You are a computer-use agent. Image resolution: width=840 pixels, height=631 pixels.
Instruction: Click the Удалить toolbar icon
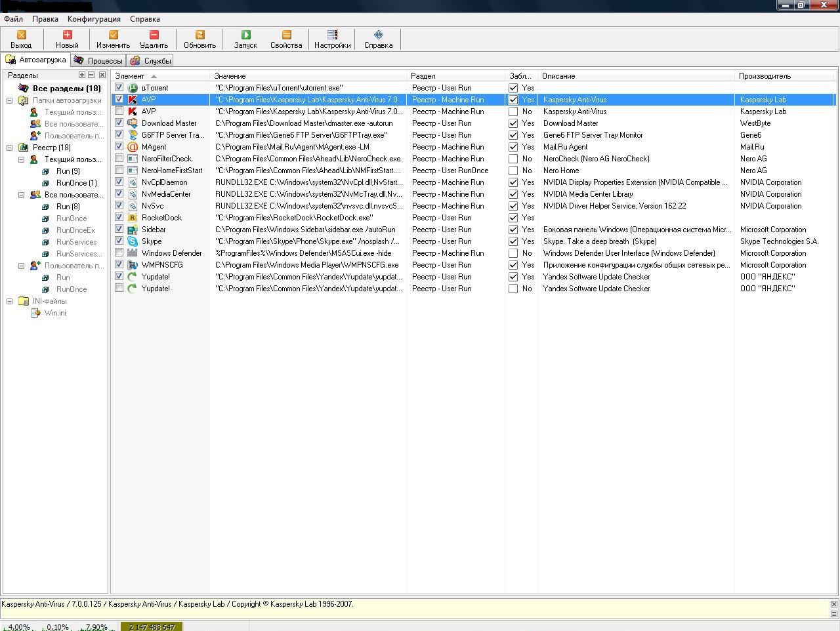[x=154, y=35]
